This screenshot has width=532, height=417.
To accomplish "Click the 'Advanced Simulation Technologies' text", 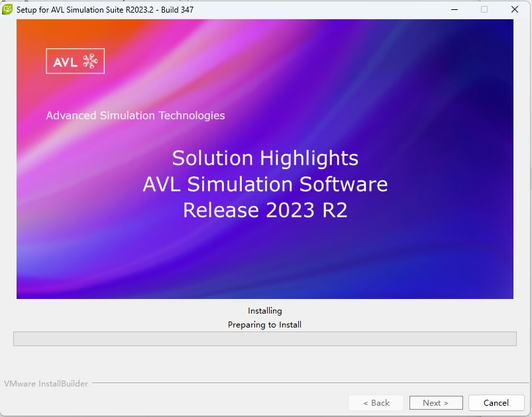I will coord(134,115).
